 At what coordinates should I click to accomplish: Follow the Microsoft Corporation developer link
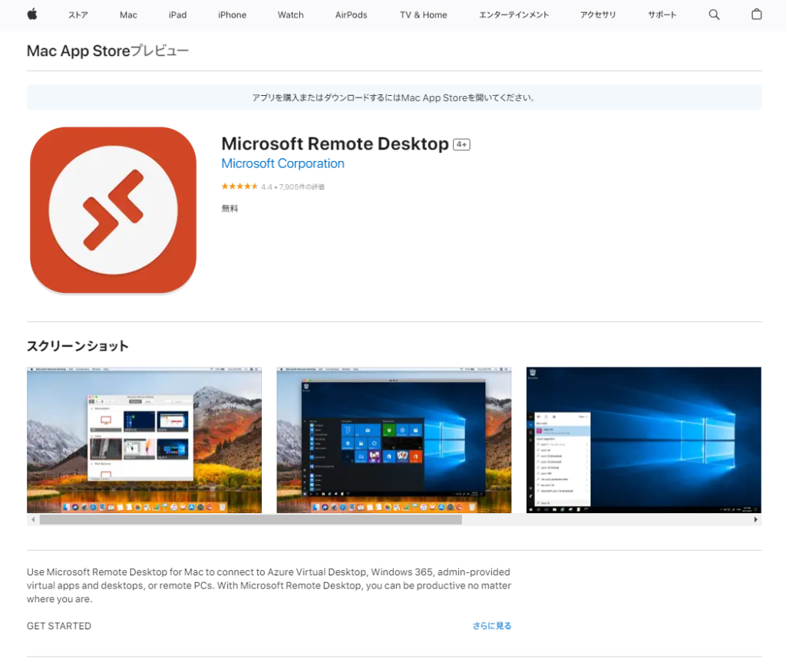(282, 164)
